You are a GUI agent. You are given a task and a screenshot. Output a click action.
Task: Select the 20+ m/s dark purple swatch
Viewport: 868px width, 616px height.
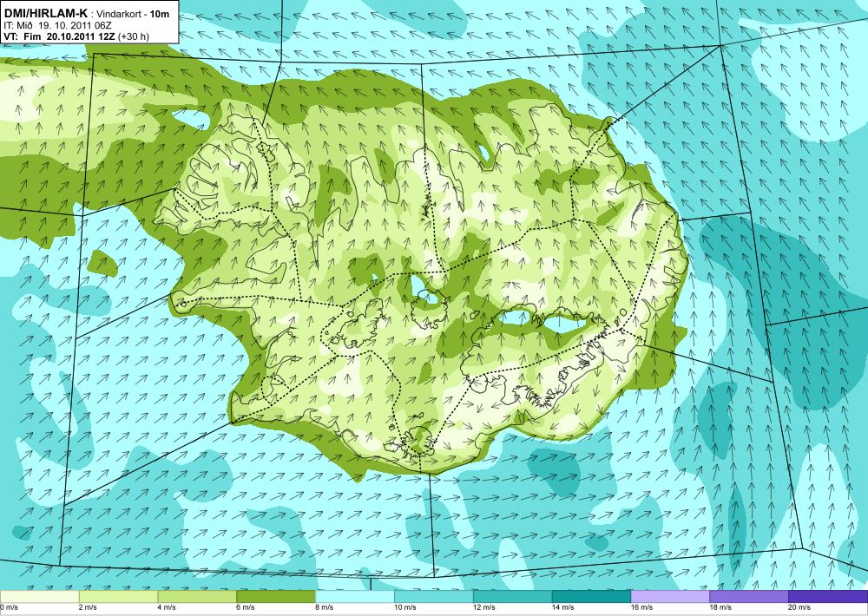coord(828,597)
